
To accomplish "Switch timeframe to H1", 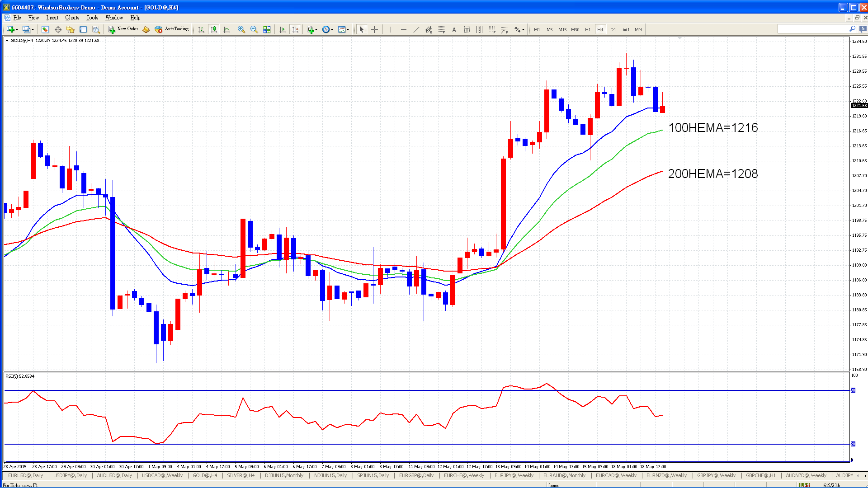I will pyautogui.click(x=588, y=29).
